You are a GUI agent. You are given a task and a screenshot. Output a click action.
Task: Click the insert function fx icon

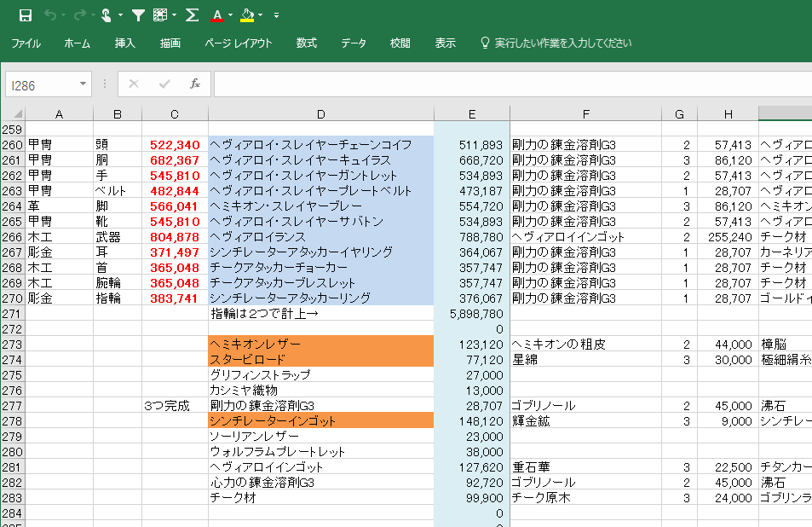[x=194, y=84]
